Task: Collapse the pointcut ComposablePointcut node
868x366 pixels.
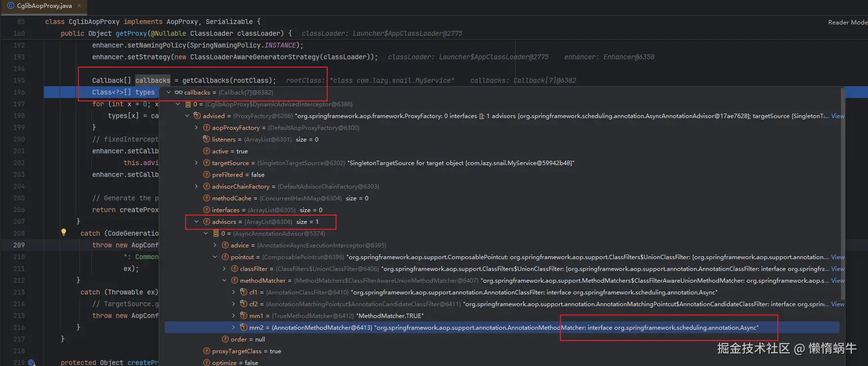Action: point(215,257)
